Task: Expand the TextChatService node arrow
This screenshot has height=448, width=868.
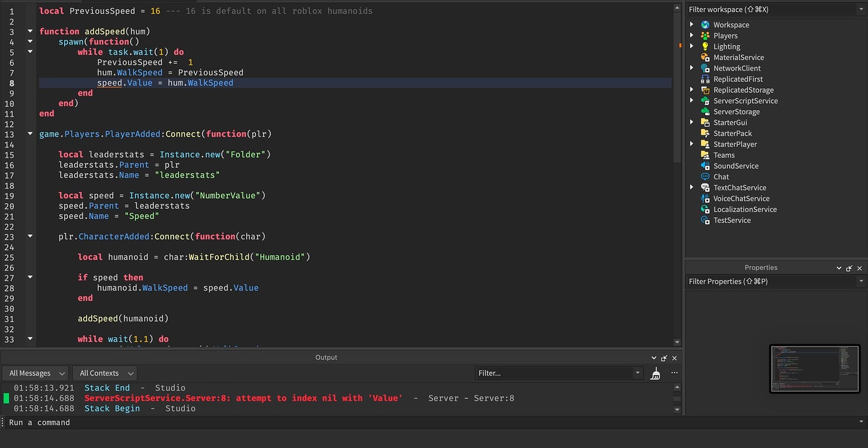Action: click(x=692, y=188)
